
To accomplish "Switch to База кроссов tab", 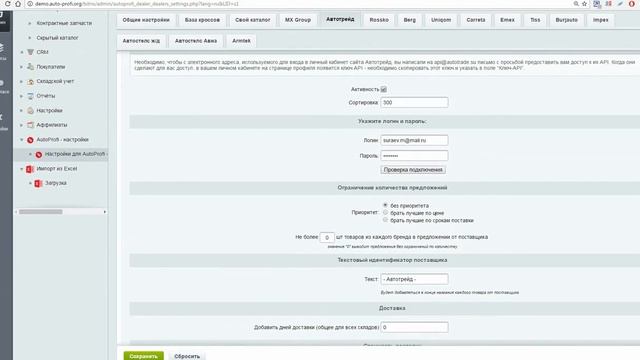I will pos(202,20).
